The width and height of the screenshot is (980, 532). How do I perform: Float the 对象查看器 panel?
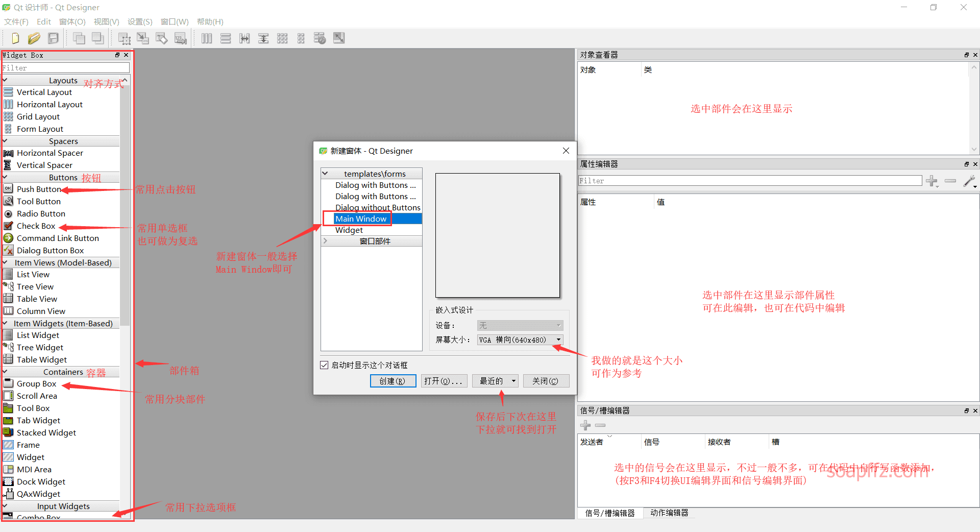(x=967, y=55)
